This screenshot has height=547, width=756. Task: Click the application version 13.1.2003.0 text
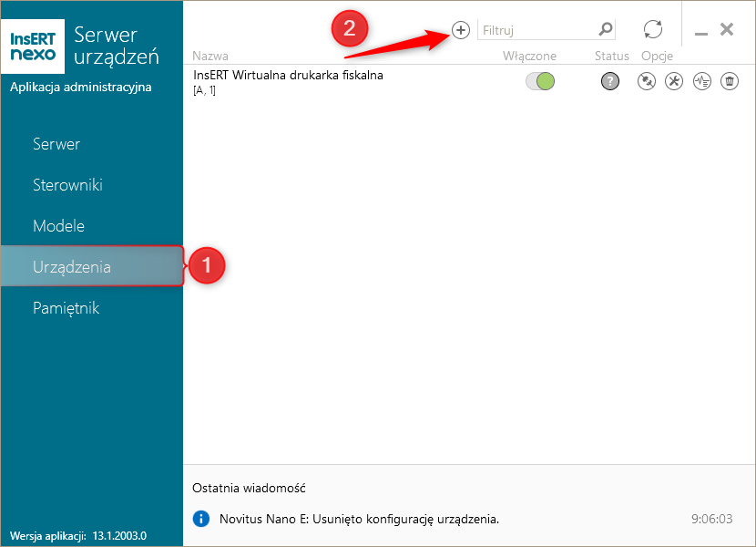(119, 536)
